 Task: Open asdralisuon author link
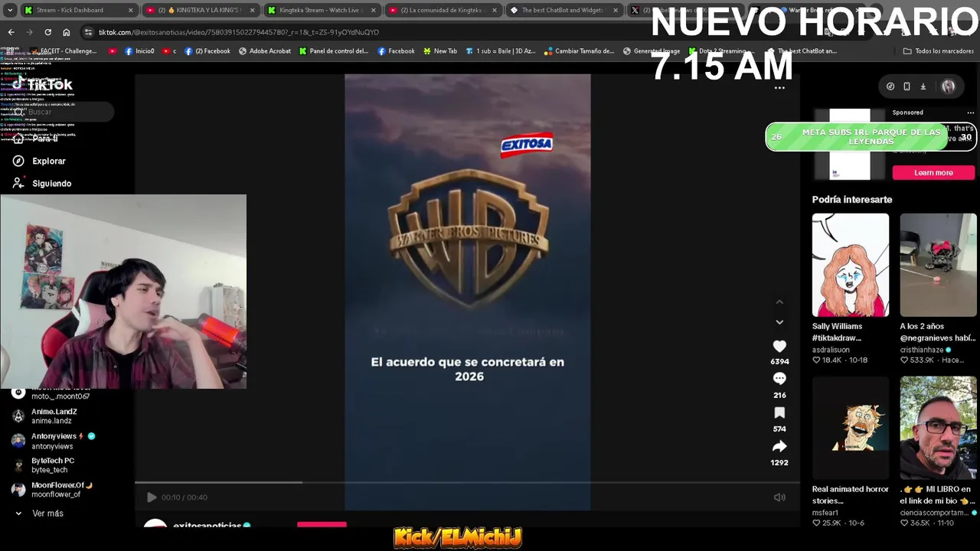(831, 350)
